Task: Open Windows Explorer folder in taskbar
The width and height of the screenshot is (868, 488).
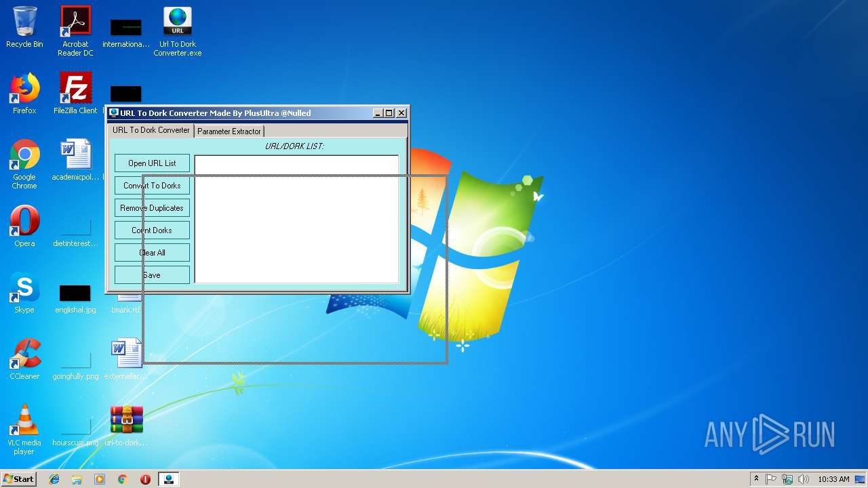Action: pos(77,479)
